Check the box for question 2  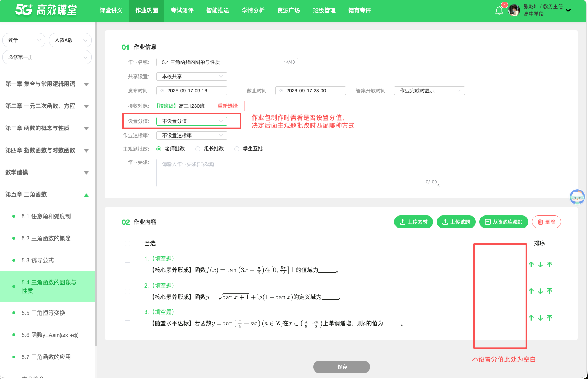pyautogui.click(x=127, y=292)
